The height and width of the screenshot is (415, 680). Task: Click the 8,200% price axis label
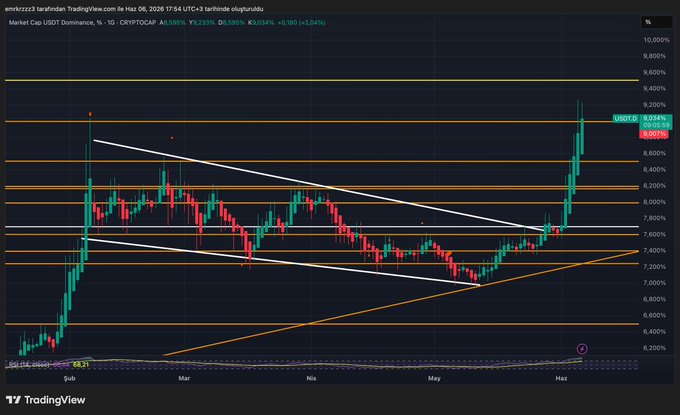coord(654,186)
